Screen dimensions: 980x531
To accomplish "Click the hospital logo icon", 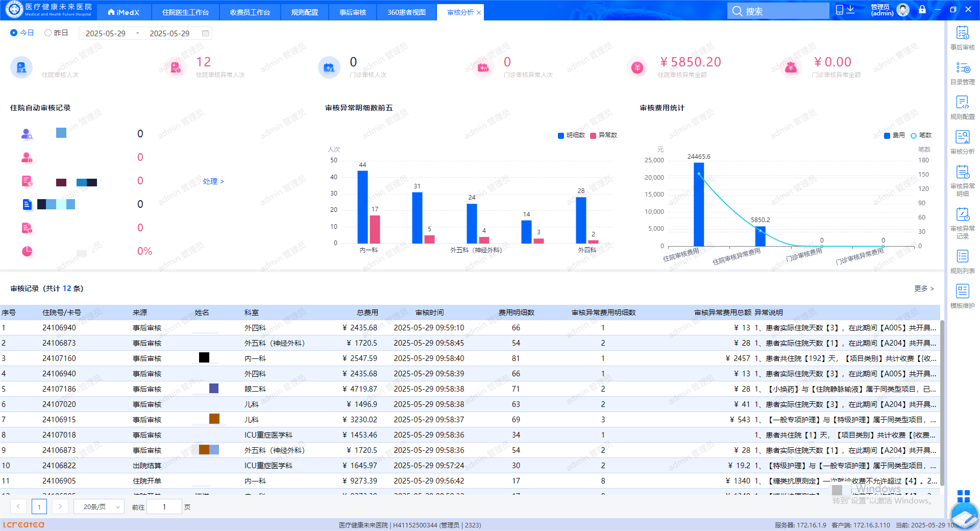I will pyautogui.click(x=14, y=10).
